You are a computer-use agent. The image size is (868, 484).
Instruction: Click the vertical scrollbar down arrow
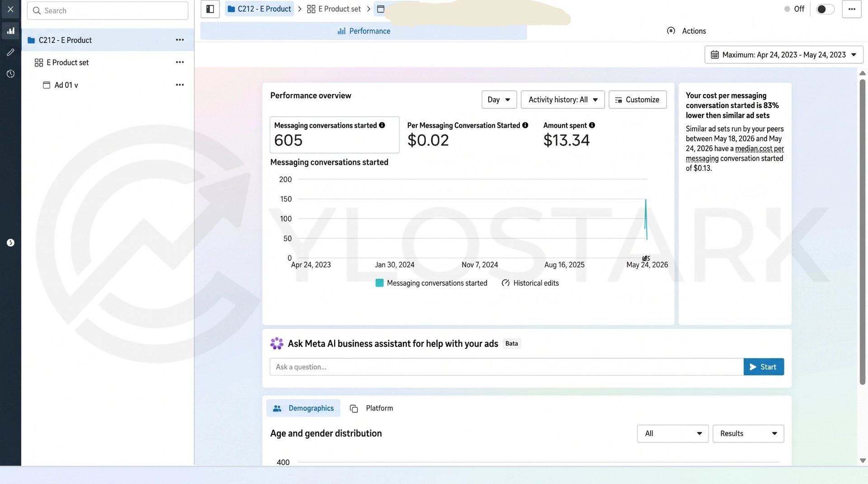tap(863, 461)
